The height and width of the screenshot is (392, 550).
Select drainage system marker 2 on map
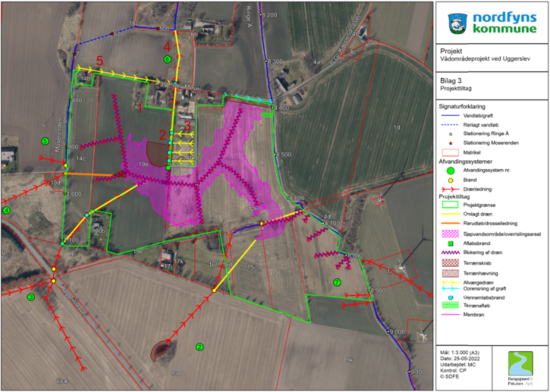pyautogui.click(x=200, y=347)
